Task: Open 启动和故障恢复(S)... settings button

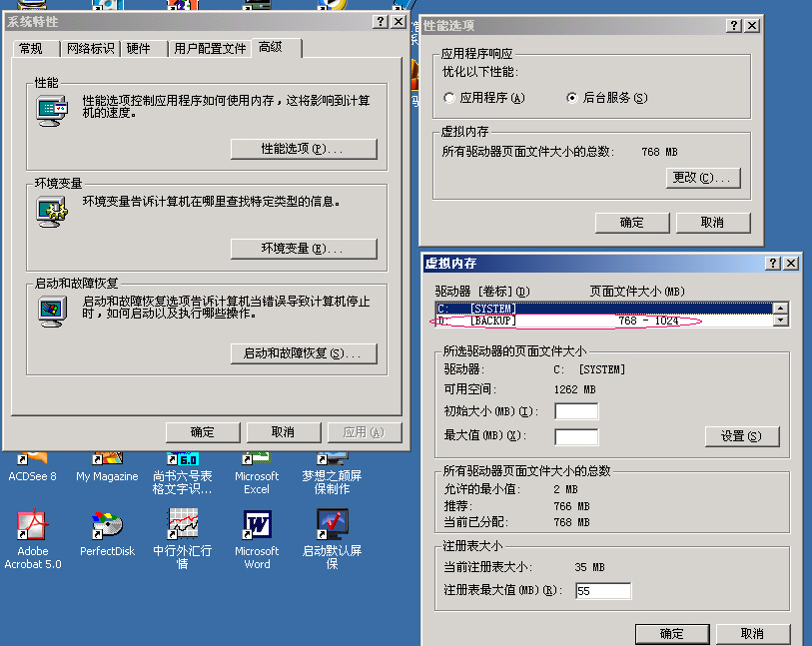Action: point(304,353)
